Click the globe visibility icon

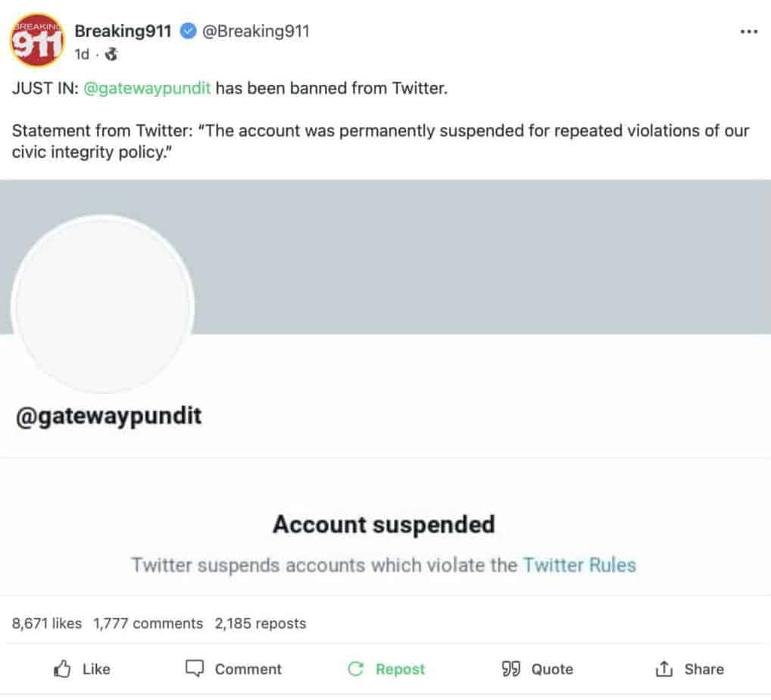pyautogui.click(x=111, y=54)
